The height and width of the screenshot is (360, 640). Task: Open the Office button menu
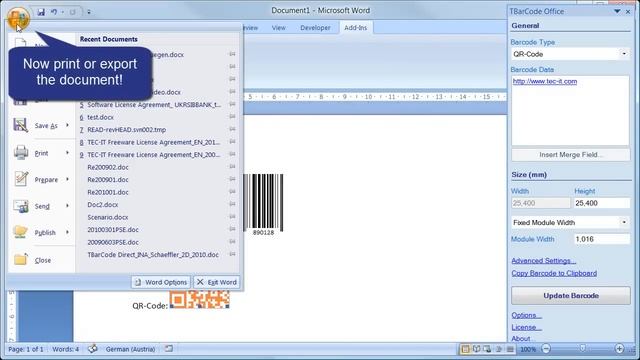click(18, 18)
